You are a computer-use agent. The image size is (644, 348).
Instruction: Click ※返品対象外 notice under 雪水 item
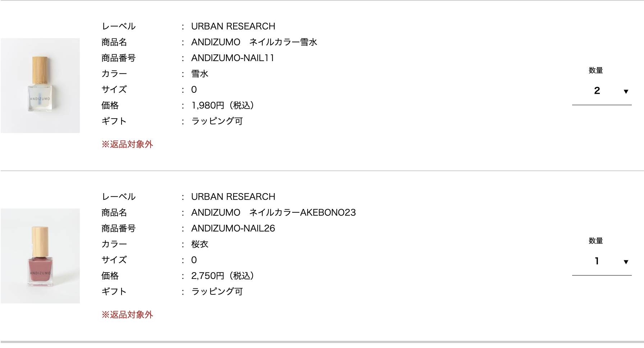point(127,145)
